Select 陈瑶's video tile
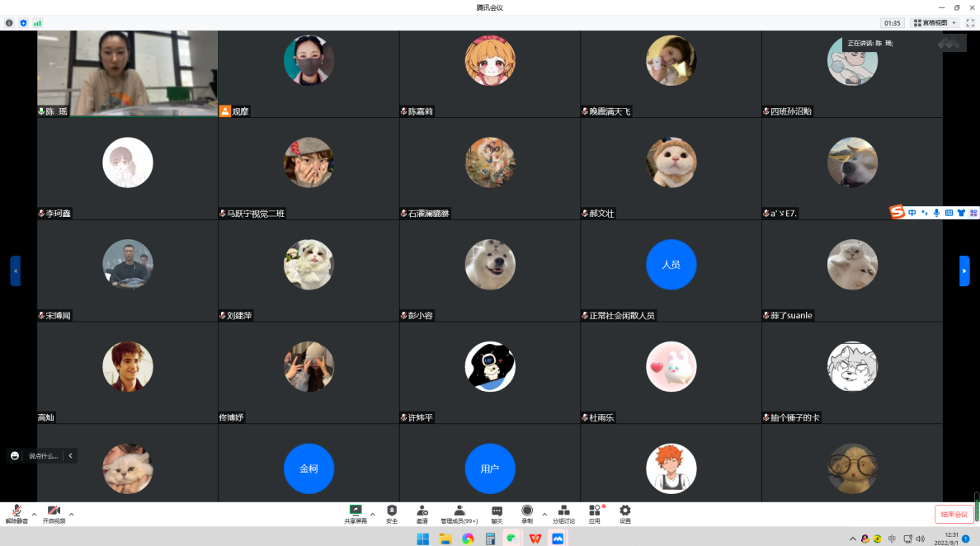This screenshot has width=980, height=546. (127, 73)
